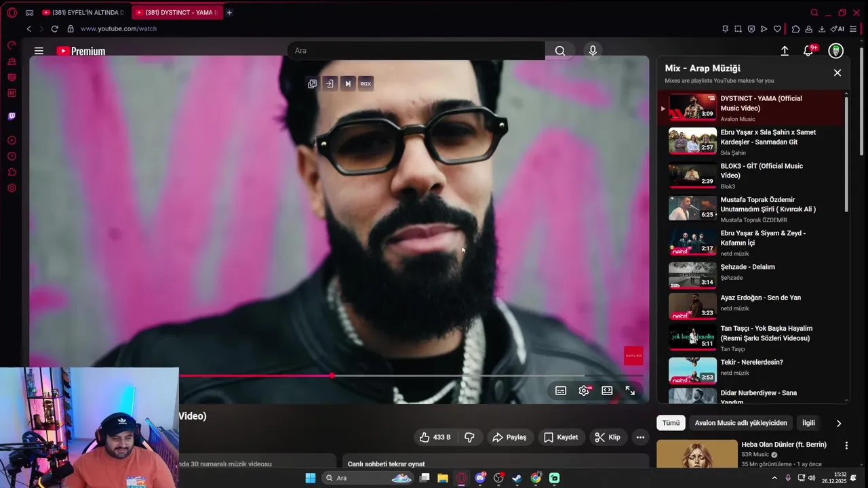The height and width of the screenshot is (488, 868).
Task: Reload the current page
Action: pos(54,29)
